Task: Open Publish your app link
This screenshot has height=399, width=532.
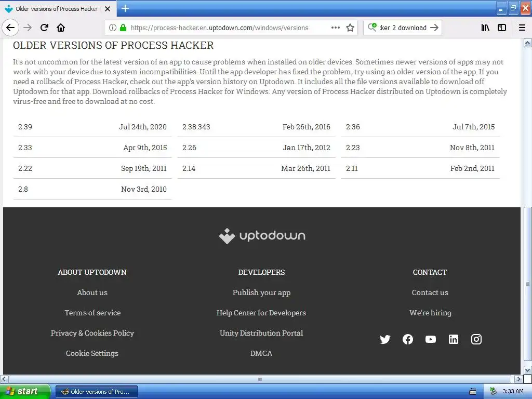Action: tap(262, 292)
